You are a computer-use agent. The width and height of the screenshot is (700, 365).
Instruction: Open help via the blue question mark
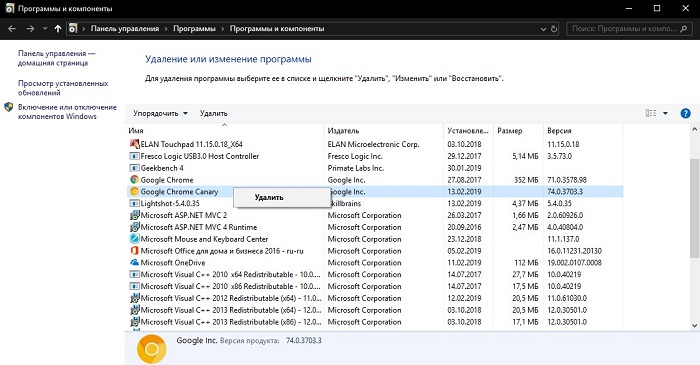click(x=685, y=113)
